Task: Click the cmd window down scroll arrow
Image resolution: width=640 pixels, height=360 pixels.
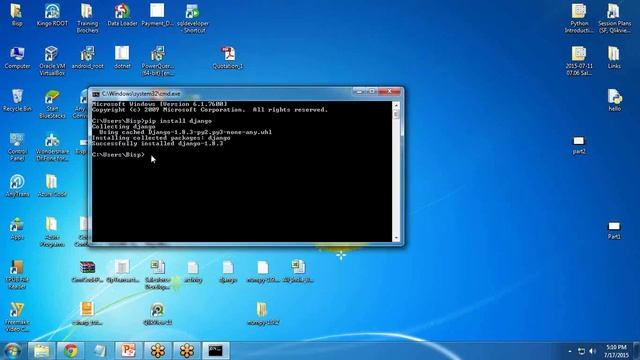Action: point(396,238)
